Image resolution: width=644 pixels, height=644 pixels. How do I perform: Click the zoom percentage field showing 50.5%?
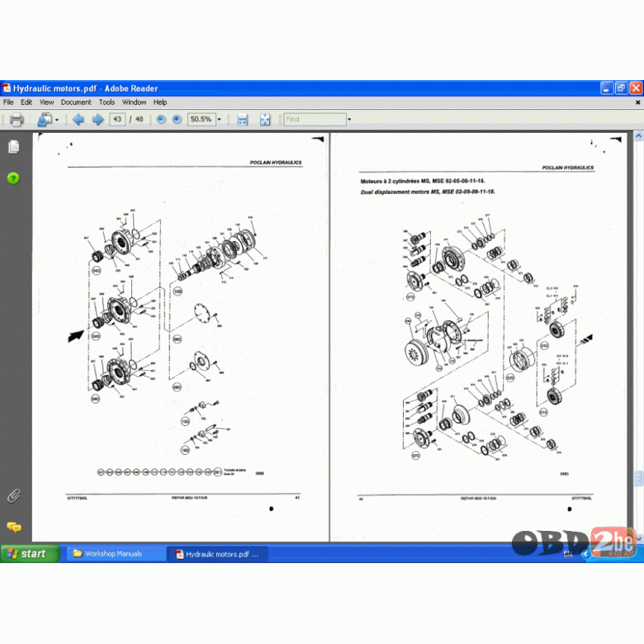pos(201,120)
